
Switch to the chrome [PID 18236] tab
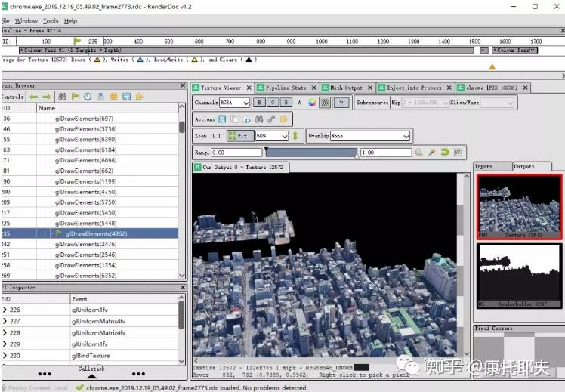pyautogui.click(x=492, y=88)
